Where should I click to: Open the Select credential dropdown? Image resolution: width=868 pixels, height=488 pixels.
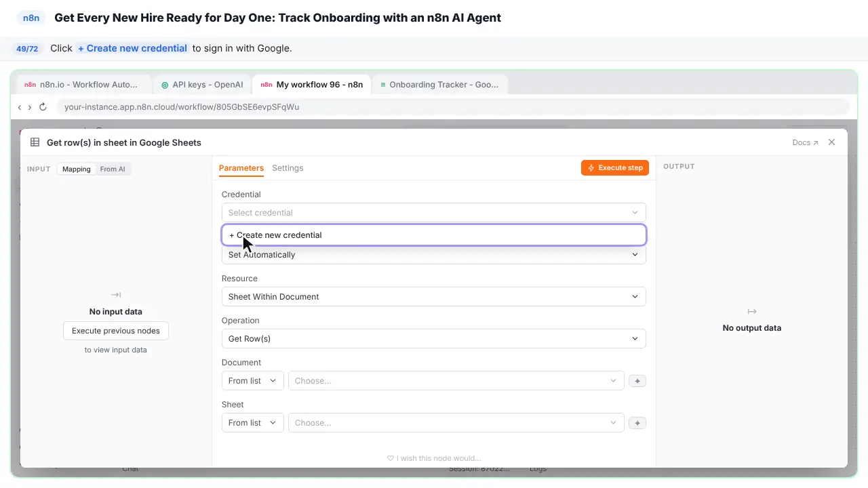pyautogui.click(x=434, y=212)
